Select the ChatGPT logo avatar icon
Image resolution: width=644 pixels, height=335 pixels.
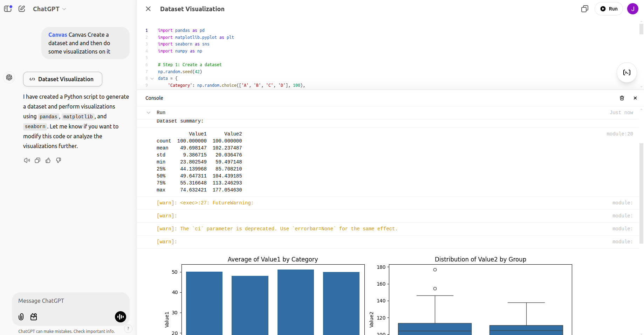[9, 77]
